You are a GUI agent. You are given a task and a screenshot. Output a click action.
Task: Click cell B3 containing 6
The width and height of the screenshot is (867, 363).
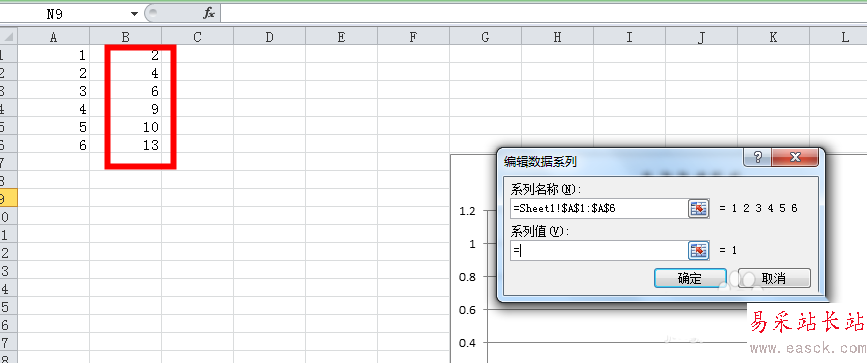pos(126,91)
